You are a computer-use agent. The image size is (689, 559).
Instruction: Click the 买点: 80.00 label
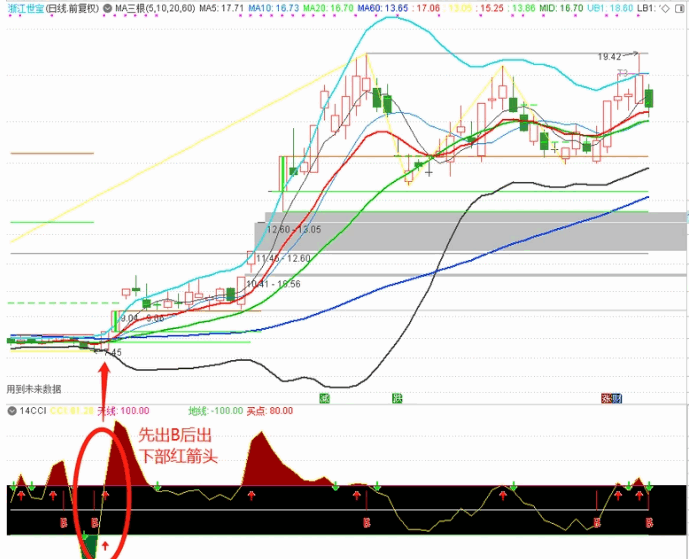click(270, 411)
